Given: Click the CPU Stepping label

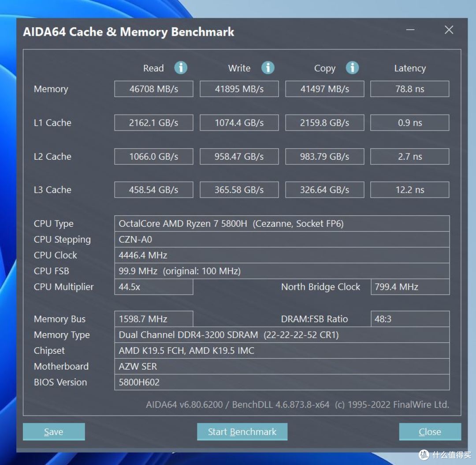Looking at the screenshot, I should point(62,240).
